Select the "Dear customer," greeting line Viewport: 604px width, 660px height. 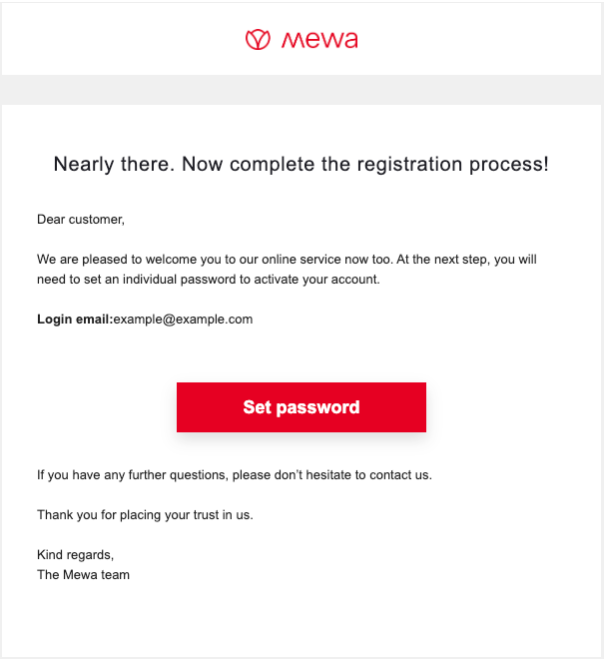pos(81,219)
